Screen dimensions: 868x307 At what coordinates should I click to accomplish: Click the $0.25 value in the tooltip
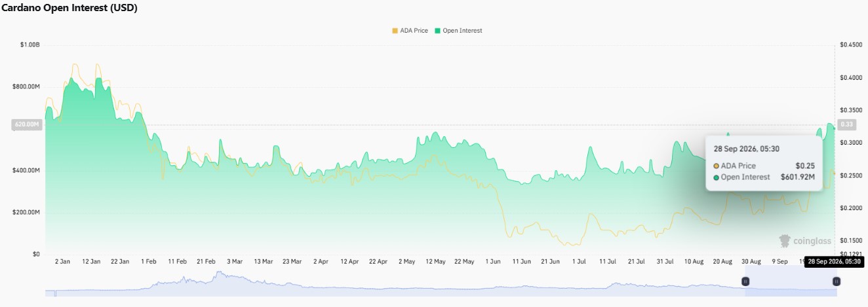click(805, 166)
